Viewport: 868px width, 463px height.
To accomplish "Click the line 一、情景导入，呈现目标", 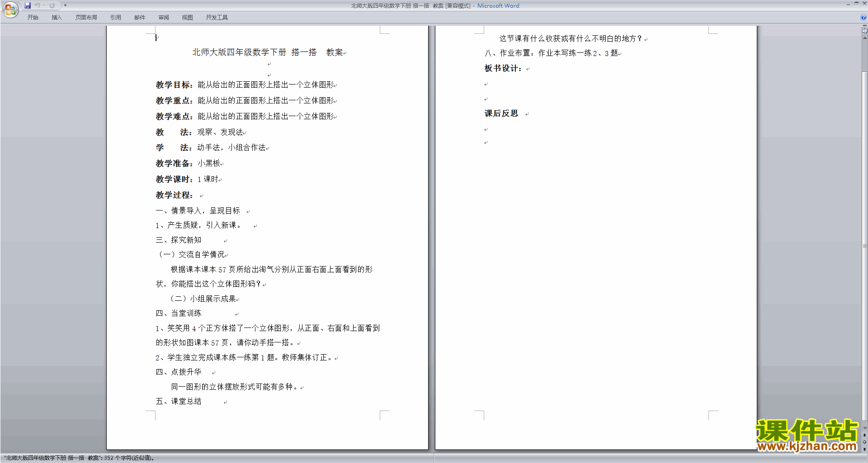I will coord(198,211).
